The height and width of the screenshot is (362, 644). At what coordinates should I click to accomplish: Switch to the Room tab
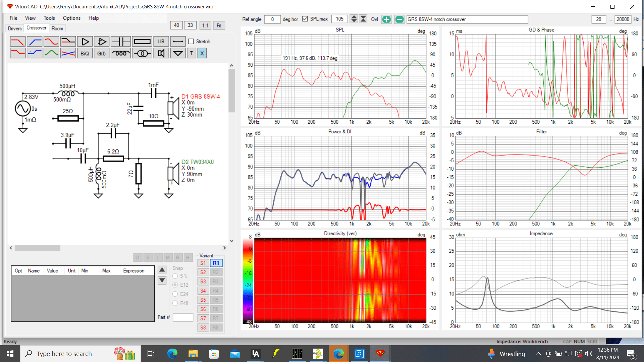point(57,28)
